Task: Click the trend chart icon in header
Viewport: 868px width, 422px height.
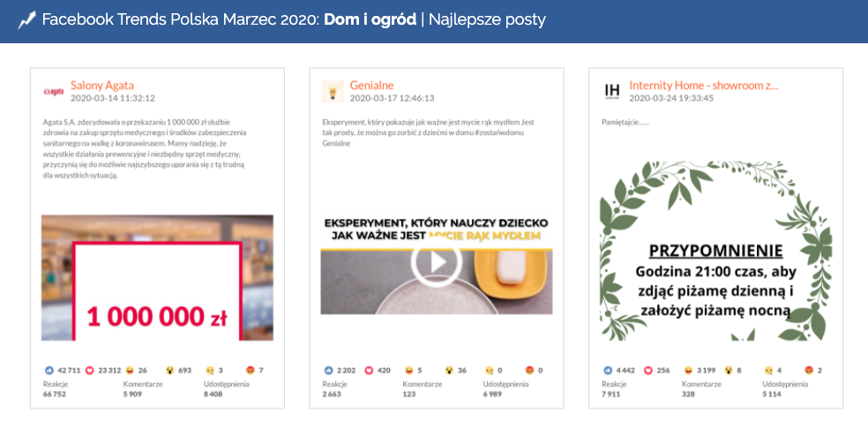Action: coord(26,19)
